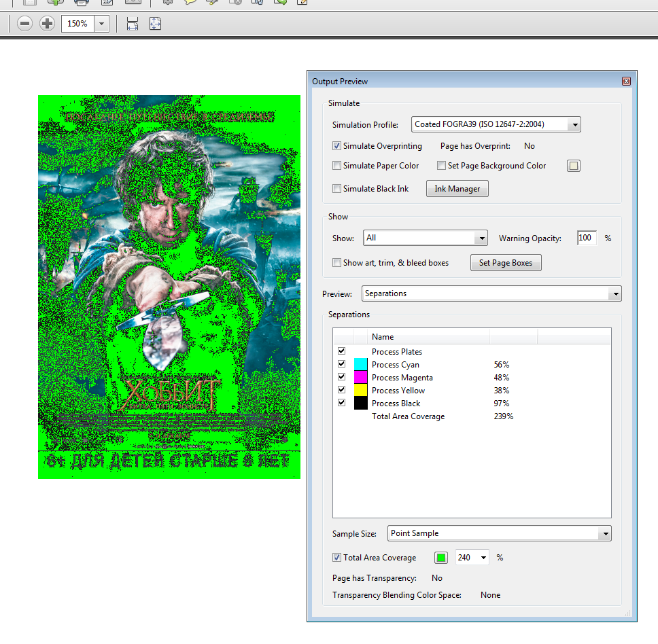This screenshot has height=644, width=658.
Task: Open the Preview Separations dropdown
Action: coord(491,293)
